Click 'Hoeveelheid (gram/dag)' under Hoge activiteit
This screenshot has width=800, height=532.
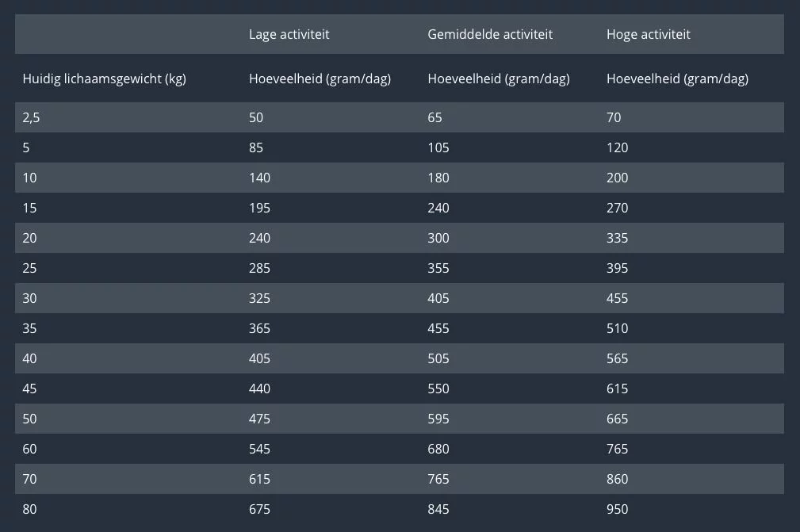pos(677,78)
